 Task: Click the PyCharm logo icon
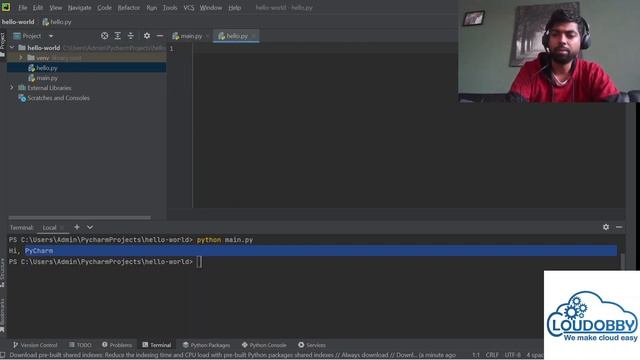[x=6, y=7]
